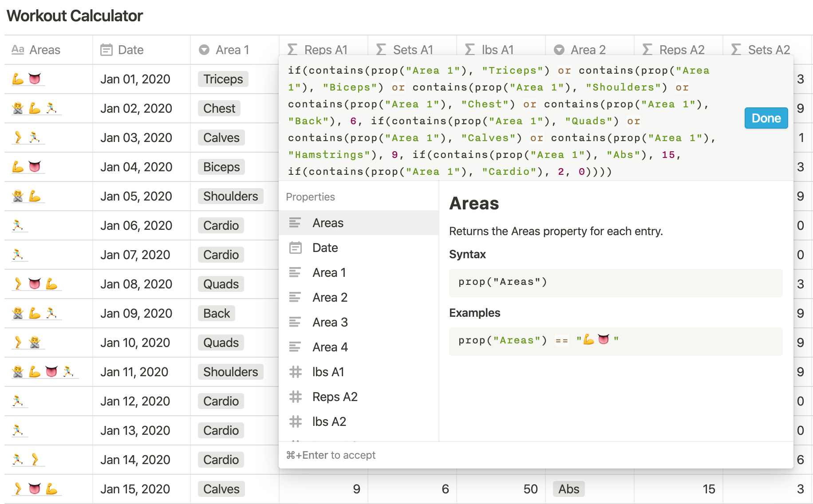Select Reps A2 property in the list

coord(359,397)
